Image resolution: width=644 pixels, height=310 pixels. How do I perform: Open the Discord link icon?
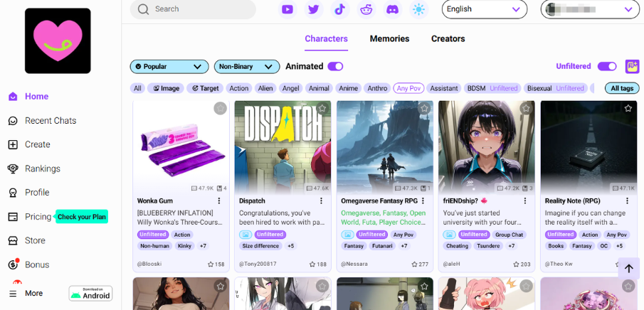click(x=392, y=9)
